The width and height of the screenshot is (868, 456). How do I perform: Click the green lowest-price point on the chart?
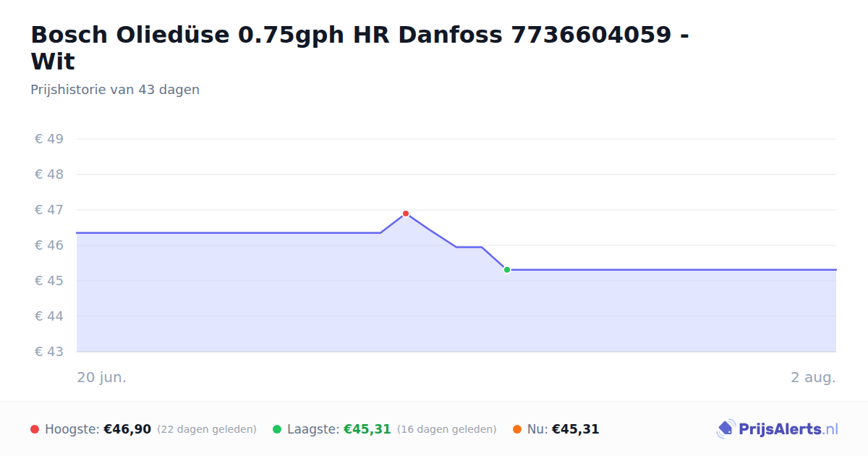click(x=507, y=270)
